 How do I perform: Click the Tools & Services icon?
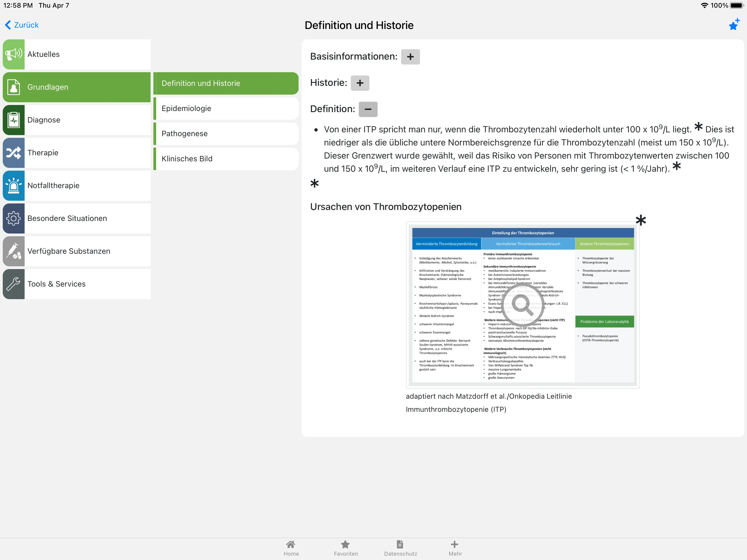click(x=14, y=284)
